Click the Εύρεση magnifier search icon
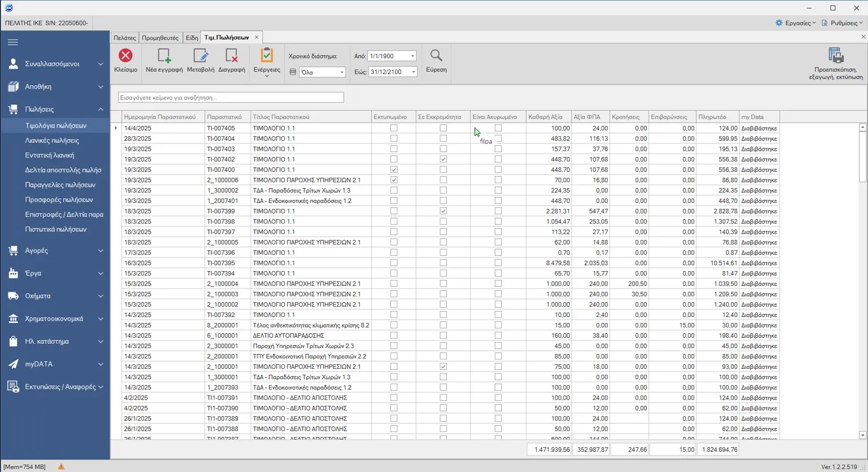This screenshot has width=868, height=472. 436,55
